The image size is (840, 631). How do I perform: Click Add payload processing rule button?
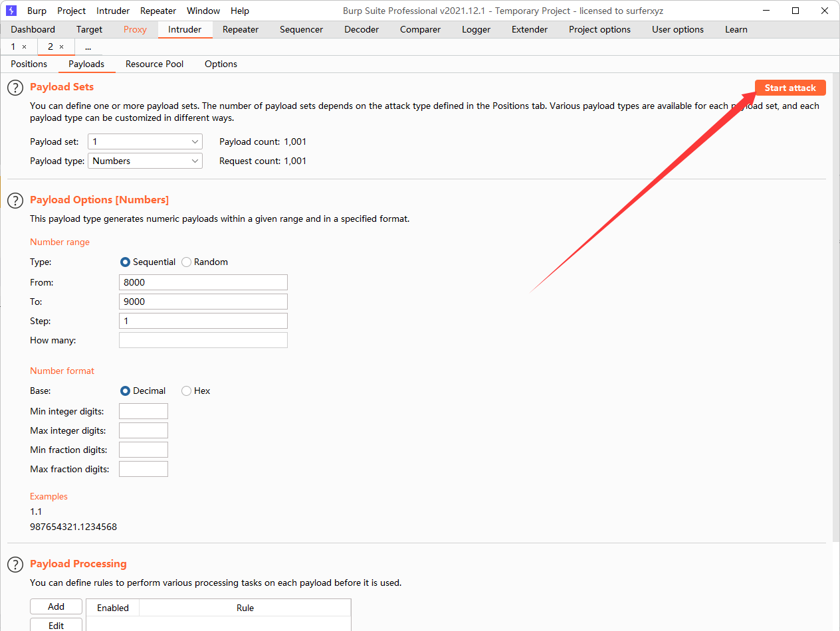tap(56, 606)
